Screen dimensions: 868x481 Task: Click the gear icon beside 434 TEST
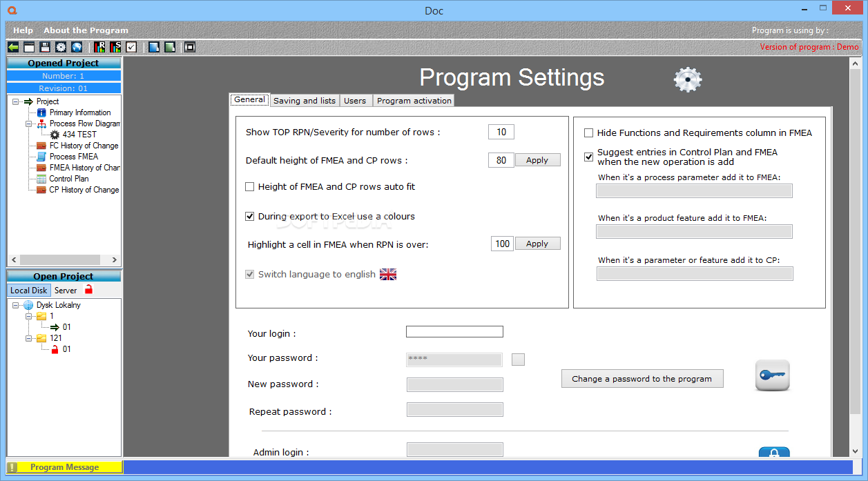[x=55, y=135]
